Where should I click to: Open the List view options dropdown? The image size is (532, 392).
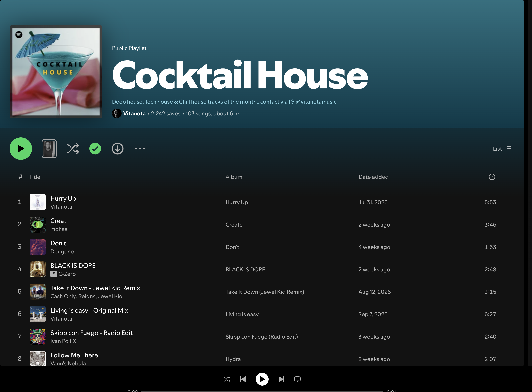click(x=502, y=149)
